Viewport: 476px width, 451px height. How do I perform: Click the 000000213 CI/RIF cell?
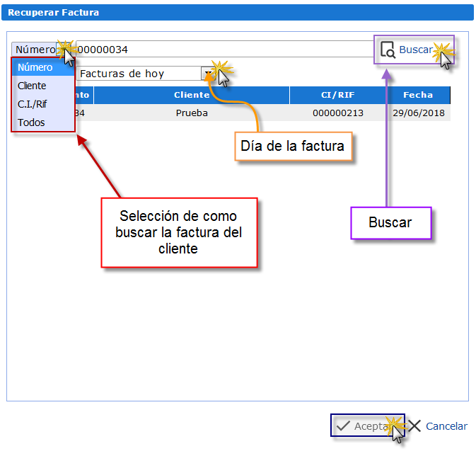pos(338,113)
